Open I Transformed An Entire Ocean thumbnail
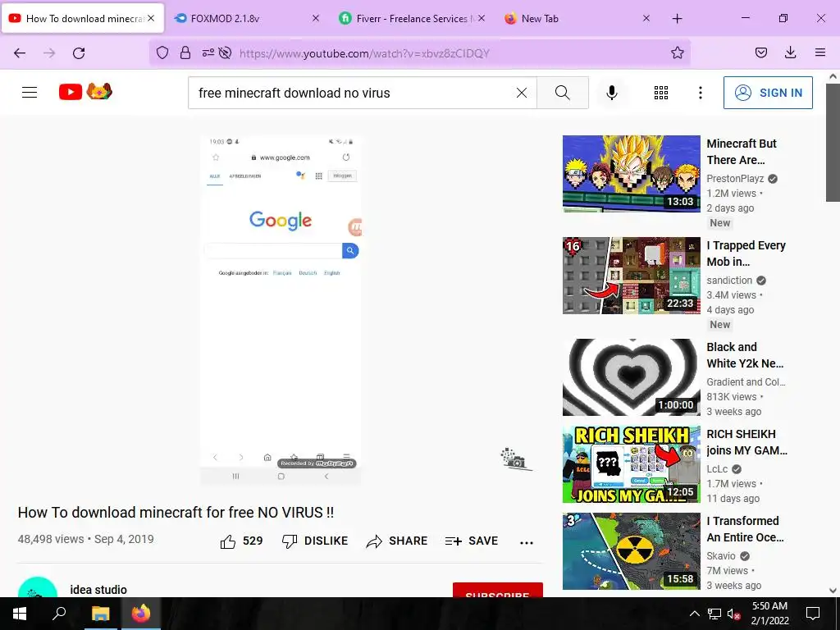This screenshot has height=630, width=840. coord(631,550)
